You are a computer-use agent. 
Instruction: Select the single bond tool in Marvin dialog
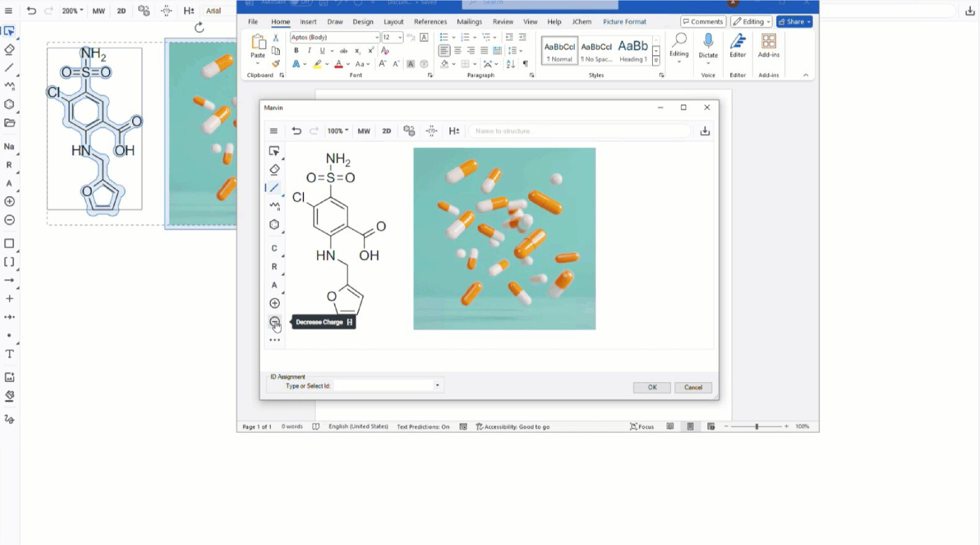coord(274,187)
